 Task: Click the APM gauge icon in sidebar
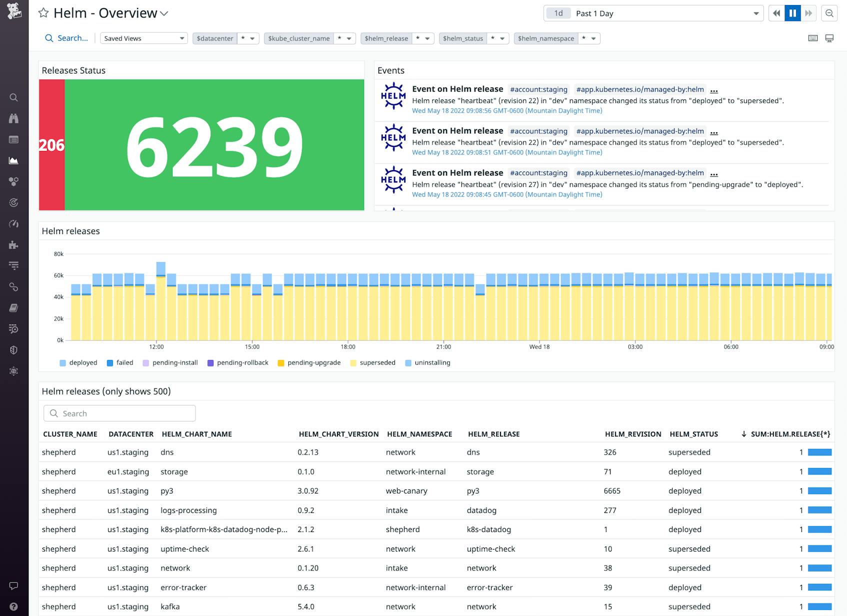[14, 223]
